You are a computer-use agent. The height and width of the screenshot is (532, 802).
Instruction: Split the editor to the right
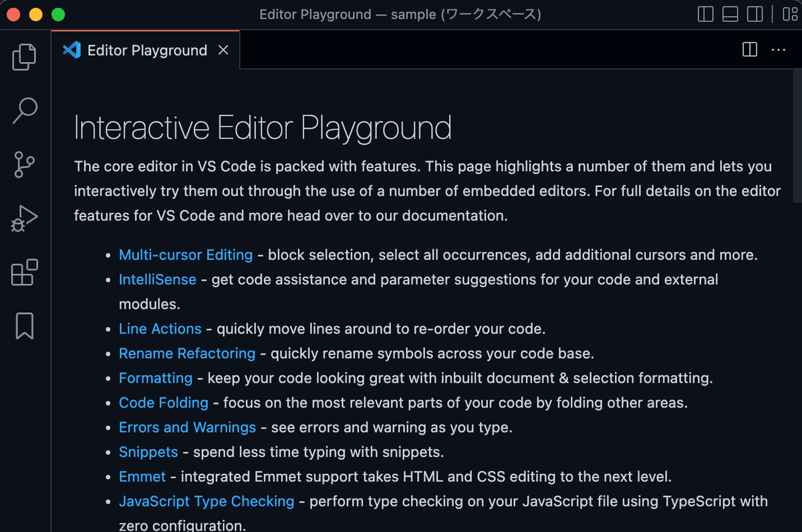click(x=750, y=49)
